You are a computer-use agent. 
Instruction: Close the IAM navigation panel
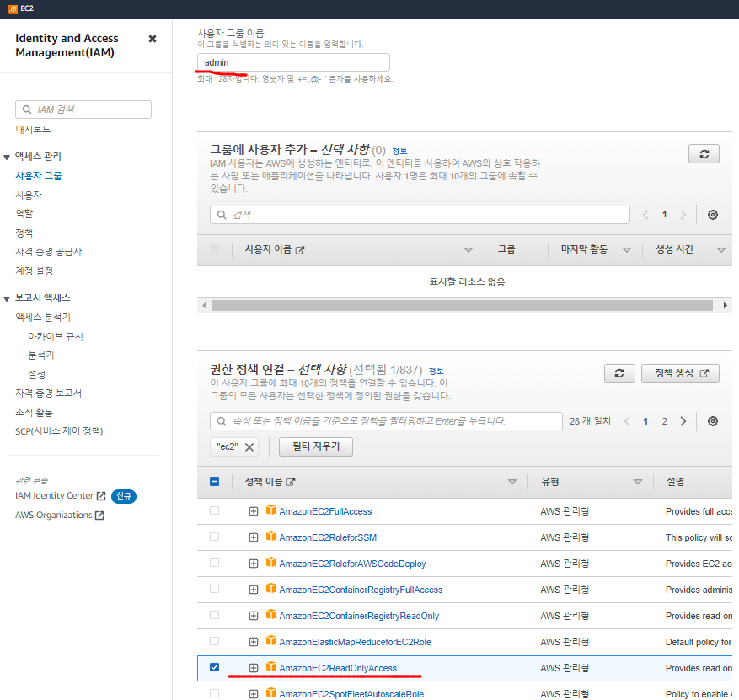tap(153, 39)
